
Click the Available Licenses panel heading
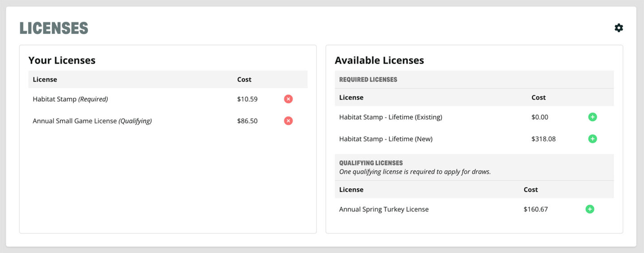(379, 60)
